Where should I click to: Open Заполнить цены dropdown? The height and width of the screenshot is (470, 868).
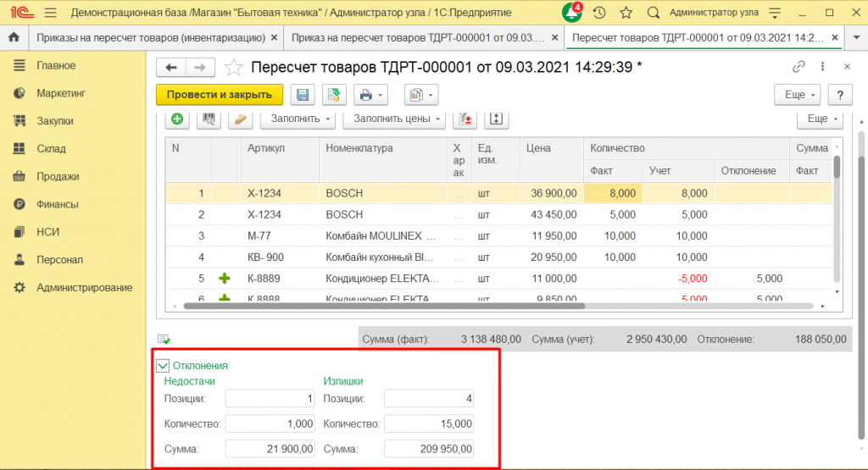click(393, 119)
